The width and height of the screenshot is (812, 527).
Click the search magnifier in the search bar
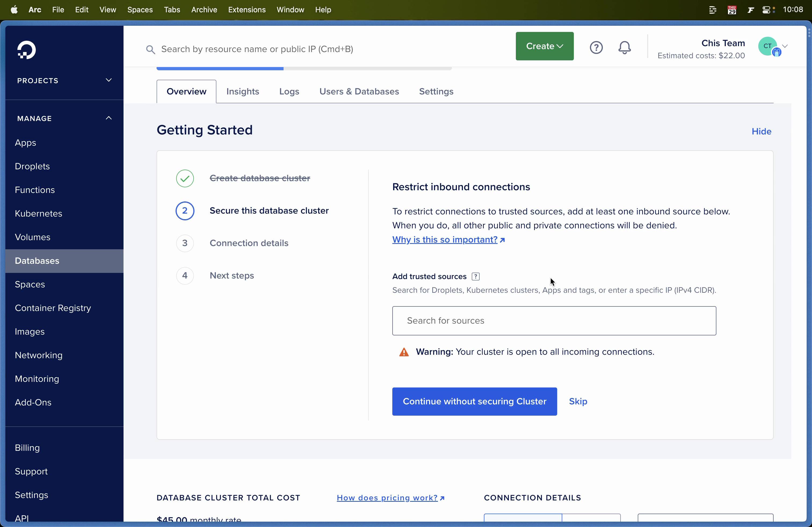[x=151, y=49]
